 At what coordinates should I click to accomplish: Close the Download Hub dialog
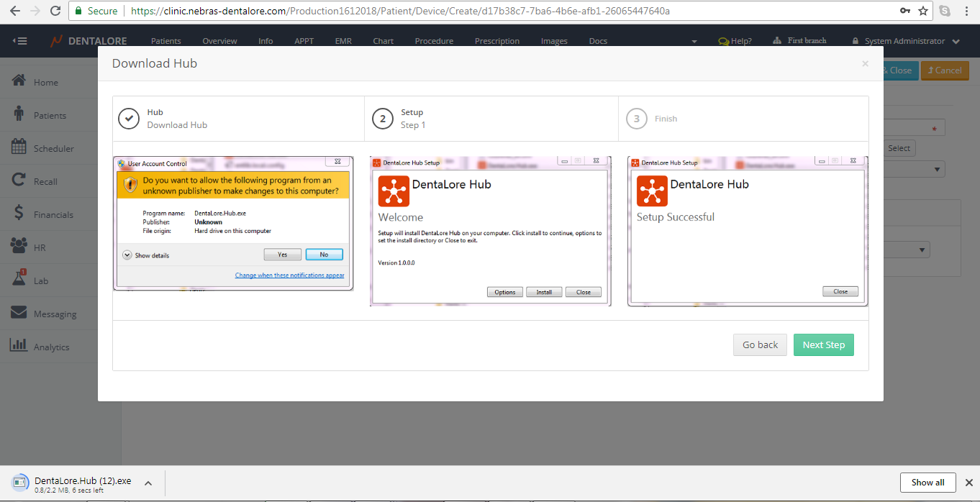[x=865, y=64]
